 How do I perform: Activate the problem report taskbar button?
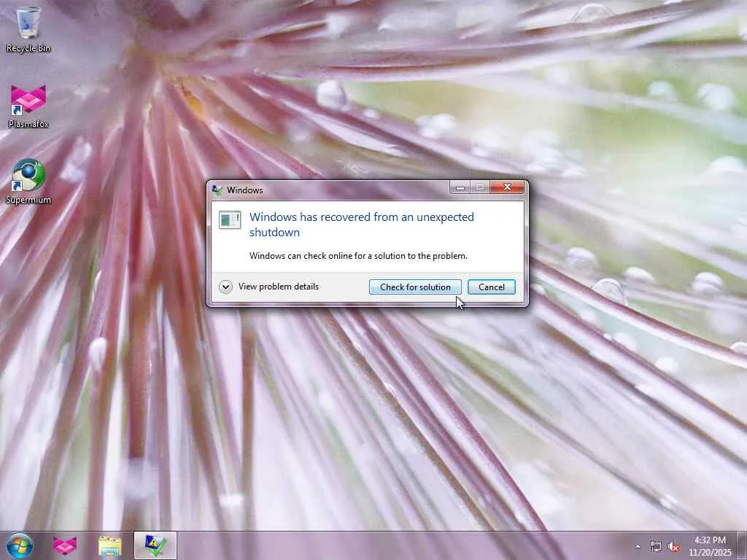(155, 545)
